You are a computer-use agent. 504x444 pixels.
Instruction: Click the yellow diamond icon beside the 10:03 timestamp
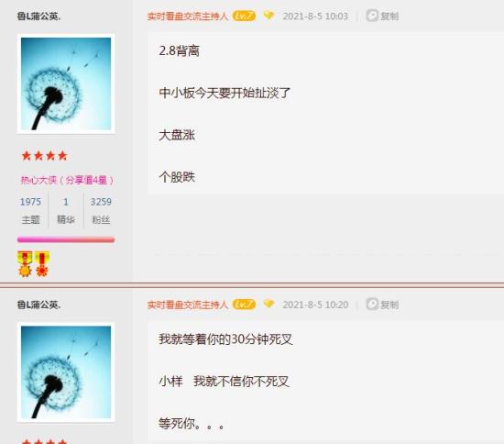coord(268,15)
